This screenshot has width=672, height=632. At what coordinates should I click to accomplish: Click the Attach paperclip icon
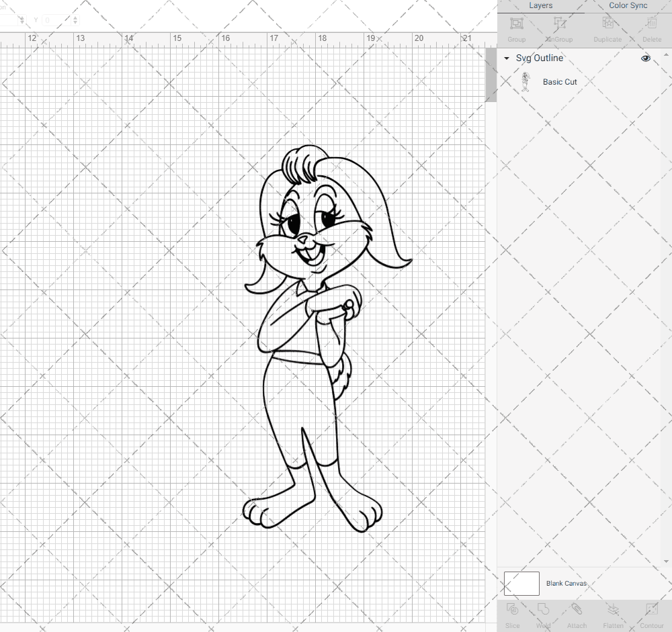(x=577, y=610)
